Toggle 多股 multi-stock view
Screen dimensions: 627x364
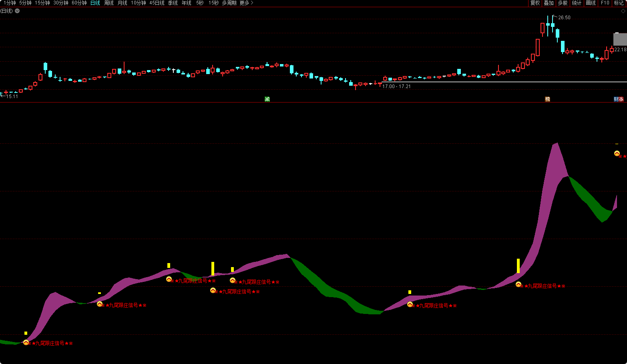coord(563,3)
